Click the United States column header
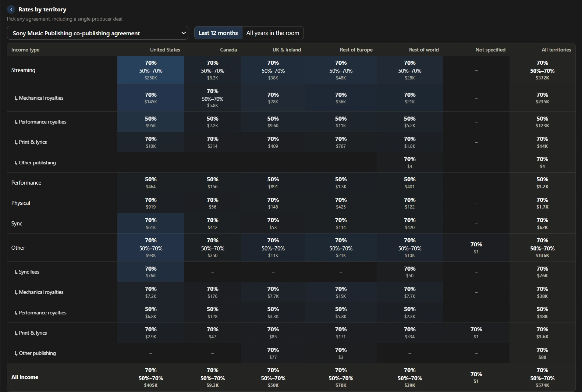Screen dimensions: 582x392 tap(165, 50)
